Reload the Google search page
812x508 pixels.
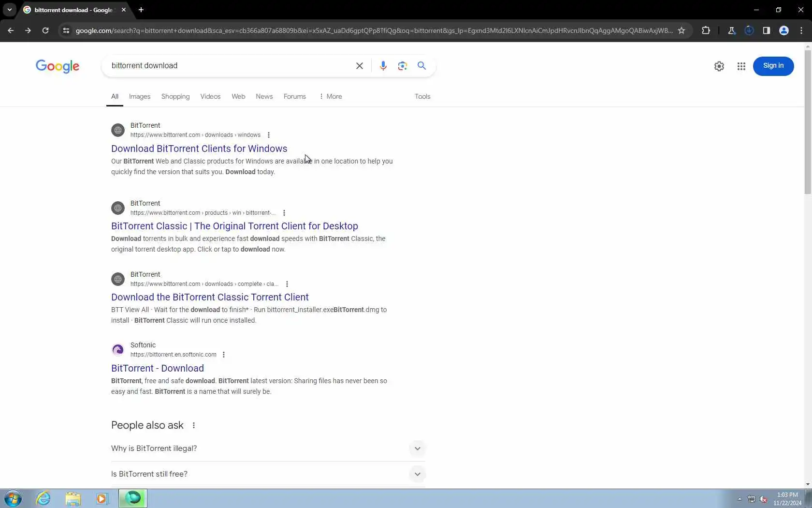[x=45, y=30]
